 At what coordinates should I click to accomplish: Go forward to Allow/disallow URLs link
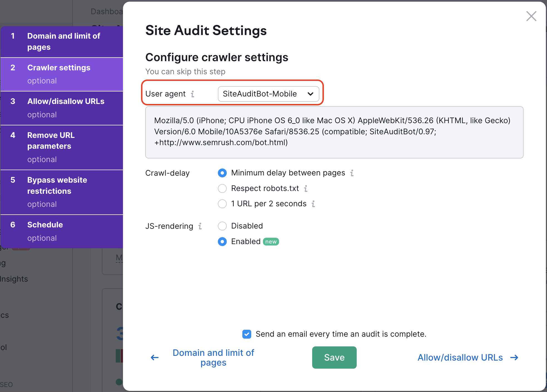click(x=460, y=358)
